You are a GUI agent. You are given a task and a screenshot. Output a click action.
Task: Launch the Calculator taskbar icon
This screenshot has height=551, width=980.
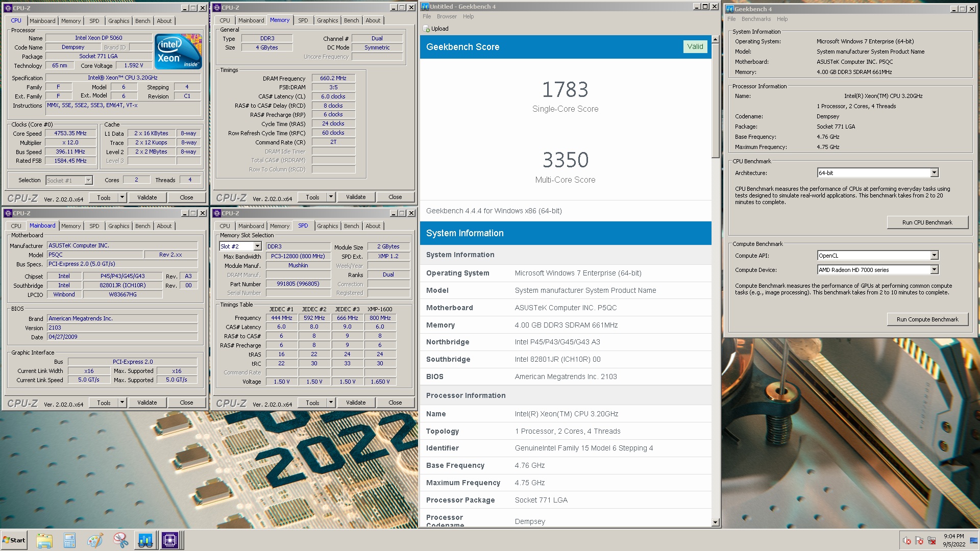69,540
